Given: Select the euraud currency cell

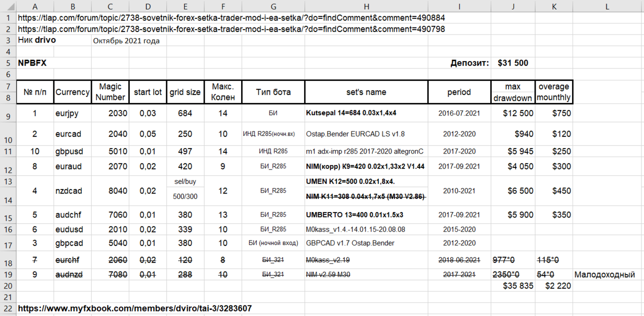Looking at the screenshot, I should 72,166.
